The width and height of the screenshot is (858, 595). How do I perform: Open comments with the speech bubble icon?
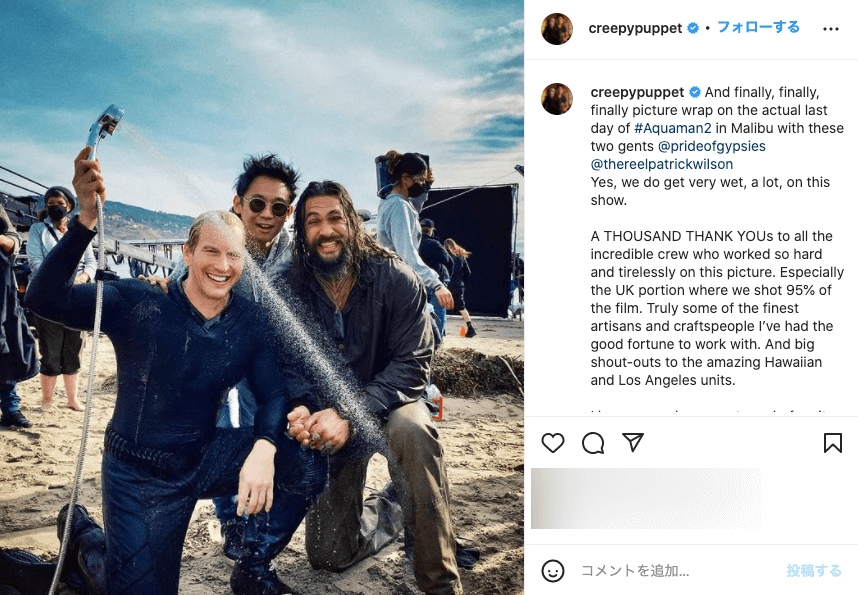(593, 442)
